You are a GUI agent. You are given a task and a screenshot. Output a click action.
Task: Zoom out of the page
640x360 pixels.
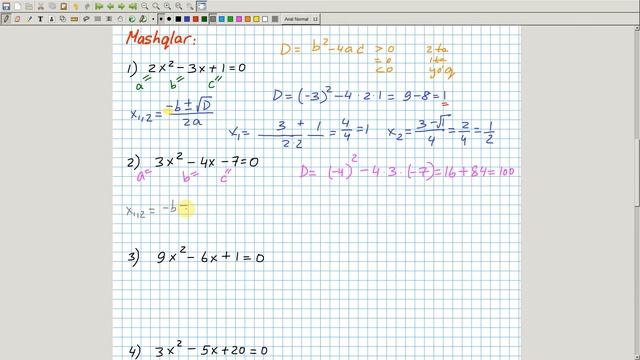144,7
